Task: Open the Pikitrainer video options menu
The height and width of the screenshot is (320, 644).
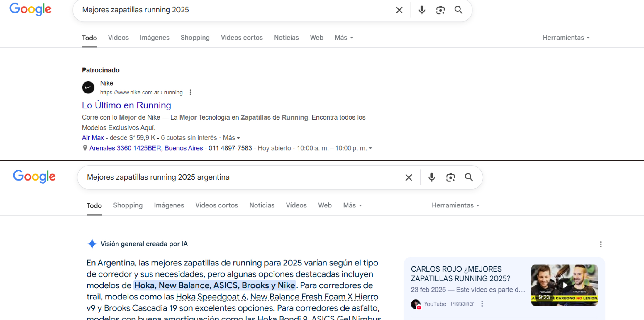Action: (x=482, y=304)
